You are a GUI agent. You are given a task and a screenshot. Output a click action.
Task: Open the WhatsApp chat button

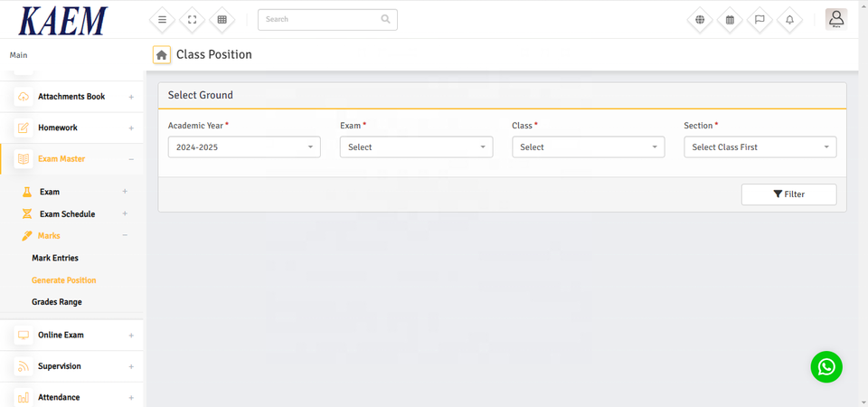[x=826, y=366]
